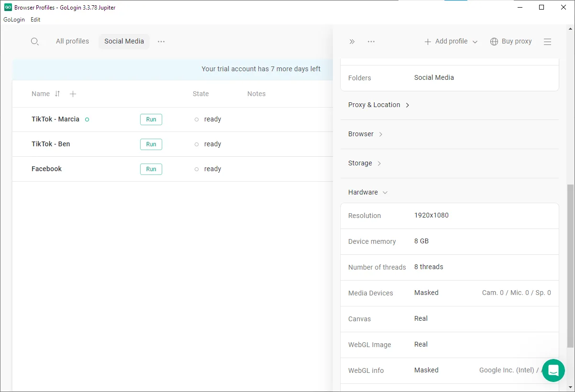Click the Notes column header

point(256,94)
